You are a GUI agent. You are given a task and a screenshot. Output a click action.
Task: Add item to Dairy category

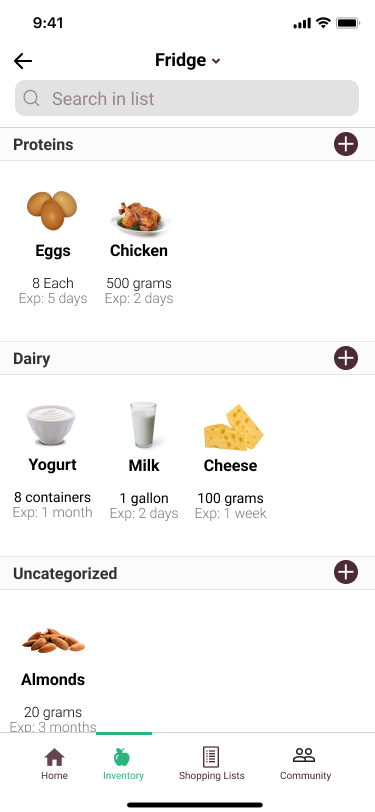pyautogui.click(x=345, y=358)
